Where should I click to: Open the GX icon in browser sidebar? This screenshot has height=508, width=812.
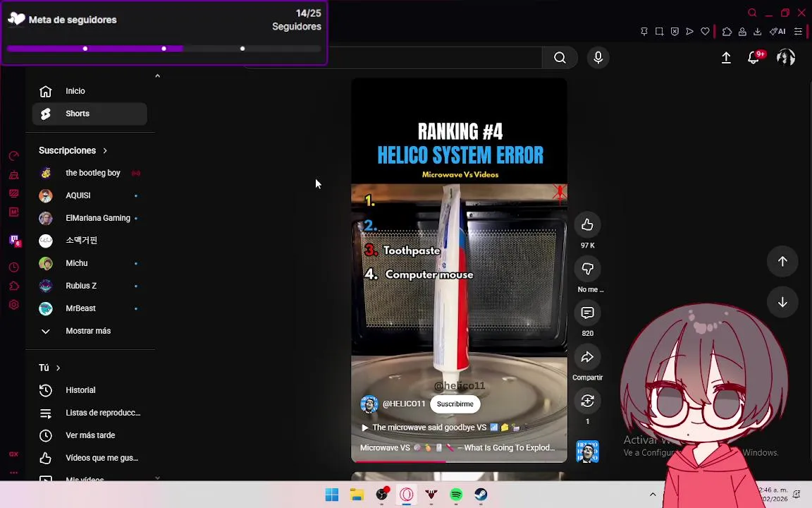tap(14, 454)
